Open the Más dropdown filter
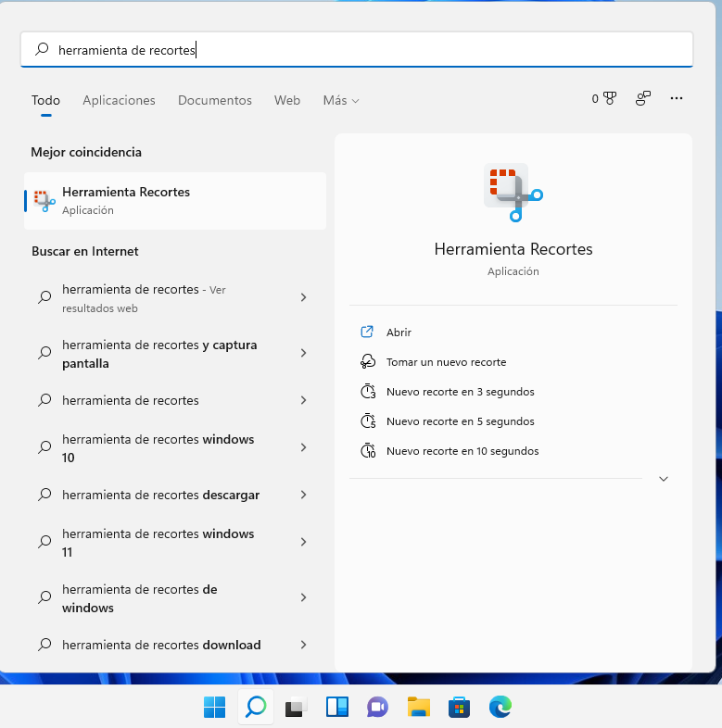The width and height of the screenshot is (722, 728). (x=341, y=100)
